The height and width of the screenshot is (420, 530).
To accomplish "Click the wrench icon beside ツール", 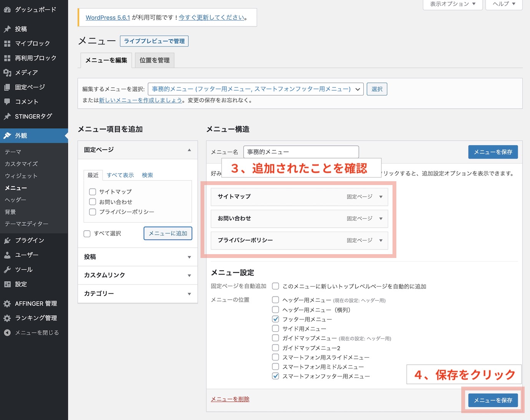I will click(x=7, y=270).
